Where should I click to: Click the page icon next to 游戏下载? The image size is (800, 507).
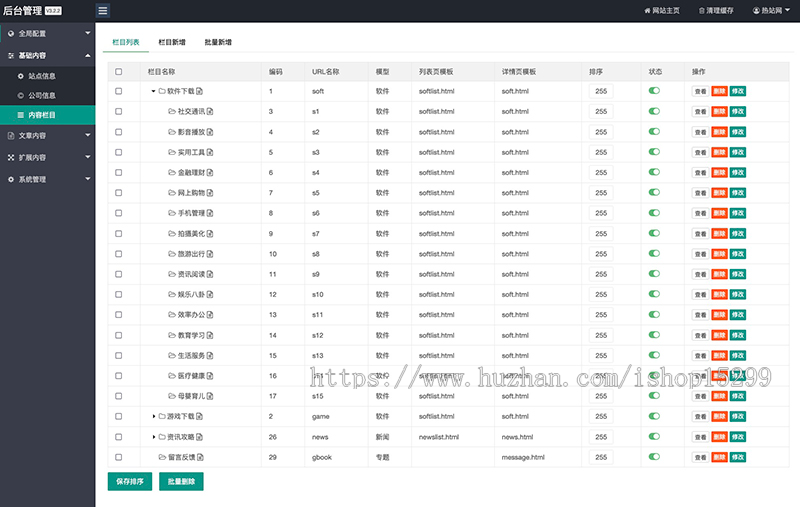point(199,416)
